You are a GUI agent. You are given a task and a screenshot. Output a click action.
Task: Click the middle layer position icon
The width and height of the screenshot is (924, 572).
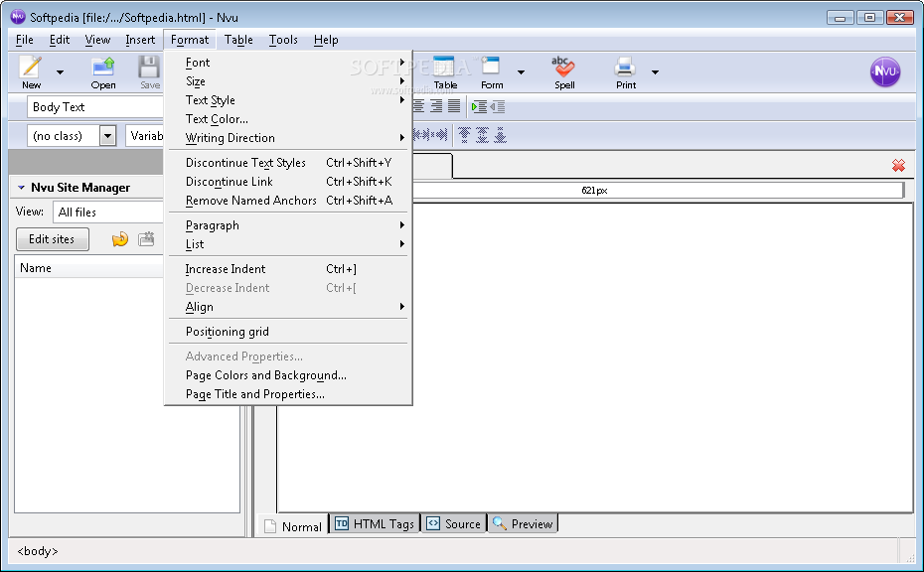tap(482, 135)
